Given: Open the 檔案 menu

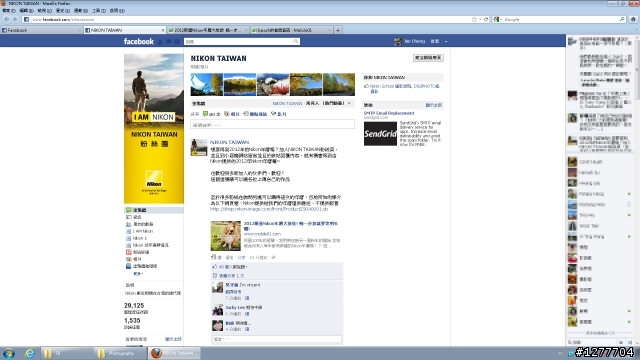Looking at the screenshot, I should tap(9, 11).
